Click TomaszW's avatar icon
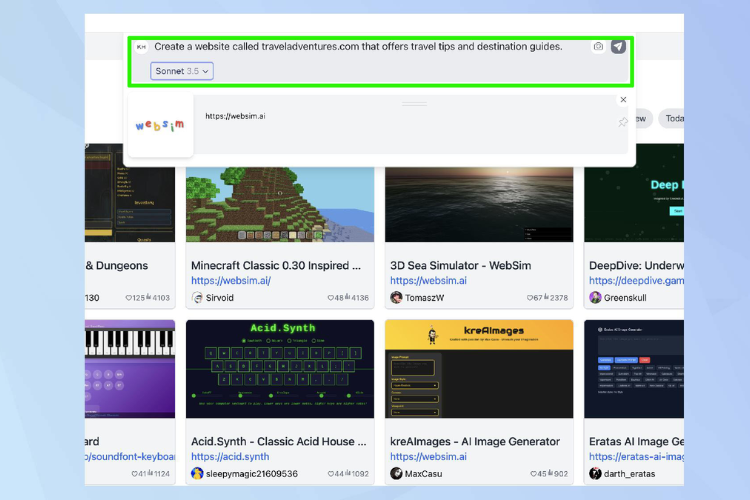This screenshot has width=750, height=500. (396, 298)
